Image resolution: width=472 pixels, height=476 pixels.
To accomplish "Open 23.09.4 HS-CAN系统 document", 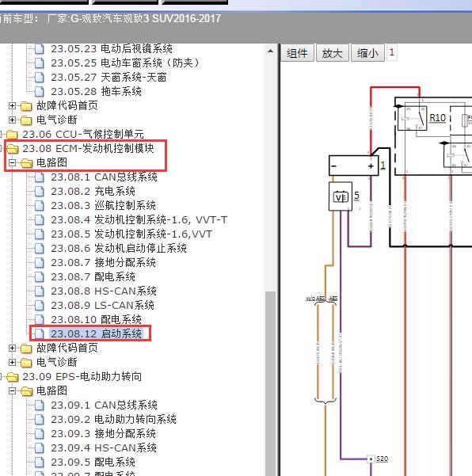I will point(104,447).
